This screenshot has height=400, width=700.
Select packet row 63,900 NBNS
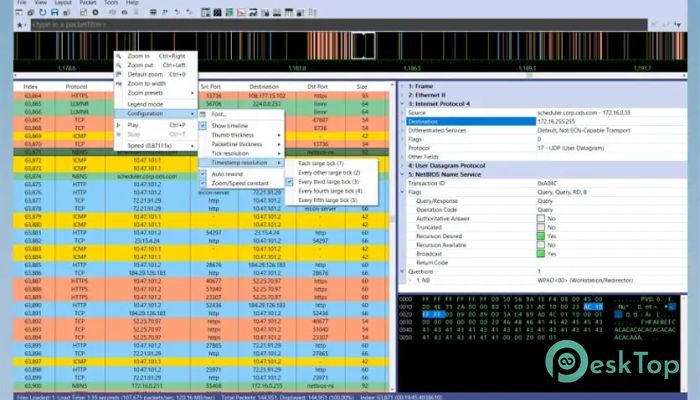(201, 386)
